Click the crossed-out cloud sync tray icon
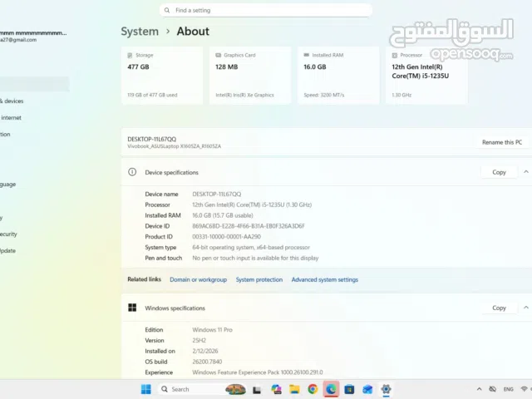 493,389
